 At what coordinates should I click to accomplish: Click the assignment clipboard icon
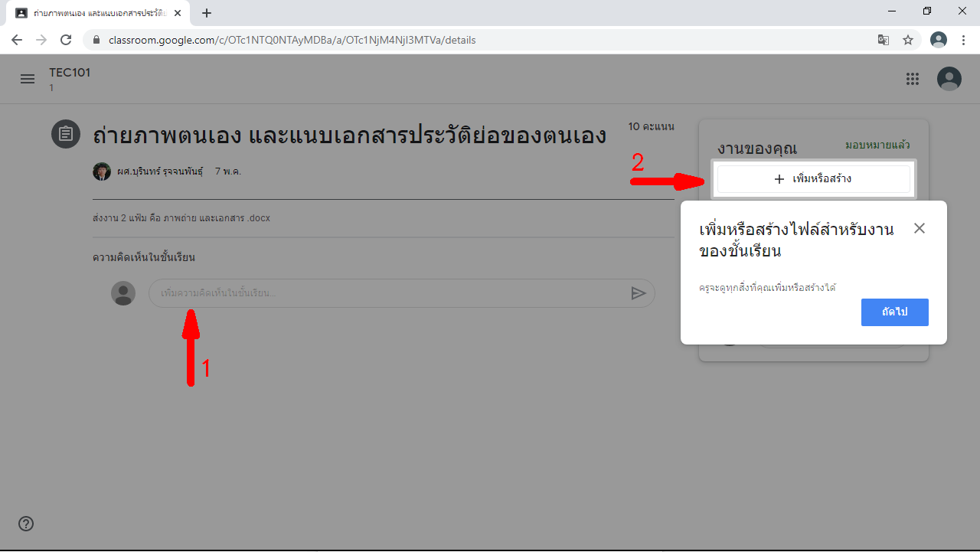66,134
